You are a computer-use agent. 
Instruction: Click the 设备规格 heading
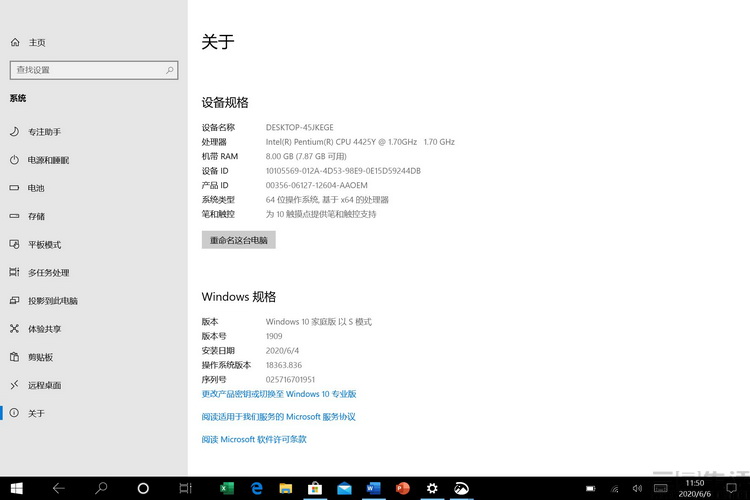(225, 102)
